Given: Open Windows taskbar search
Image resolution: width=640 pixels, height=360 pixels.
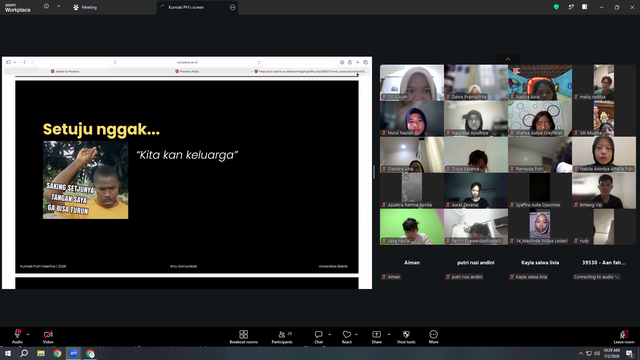Looking at the screenshot, I should click(x=24, y=353).
